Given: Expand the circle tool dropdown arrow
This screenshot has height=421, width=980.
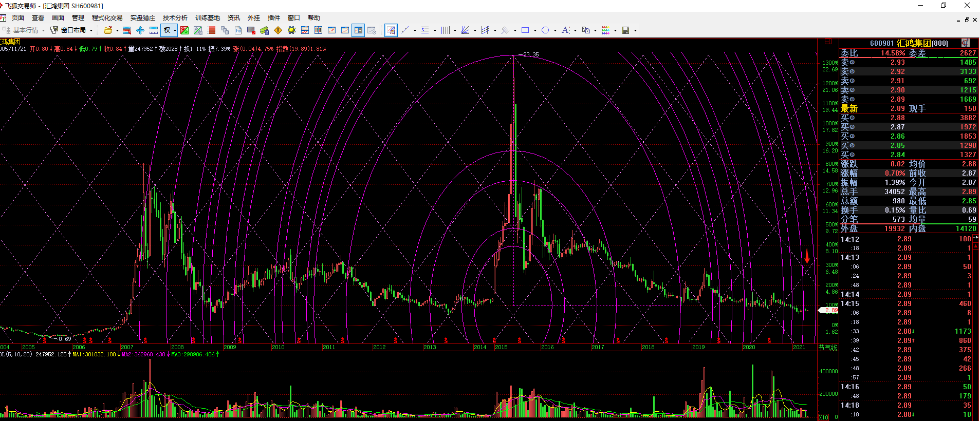Looking at the screenshot, I should (x=555, y=31).
